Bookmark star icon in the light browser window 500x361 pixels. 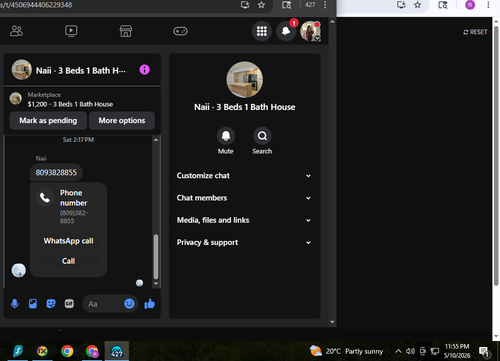(417, 5)
